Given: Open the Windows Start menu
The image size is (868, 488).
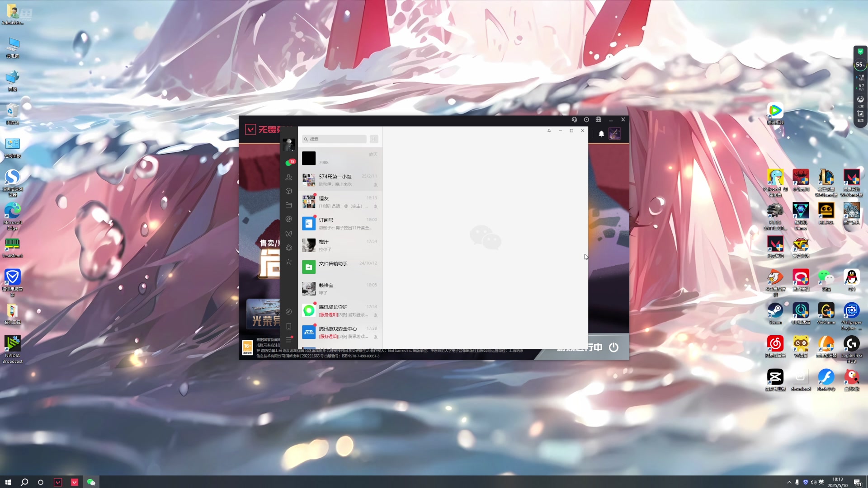Looking at the screenshot, I should pos(8,482).
